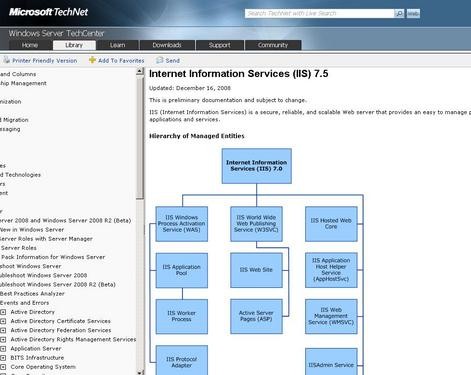This screenshot has height=375, width=471.
Task: Expand Active Directory Rights Management Services node
Action: click(x=3, y=339)
